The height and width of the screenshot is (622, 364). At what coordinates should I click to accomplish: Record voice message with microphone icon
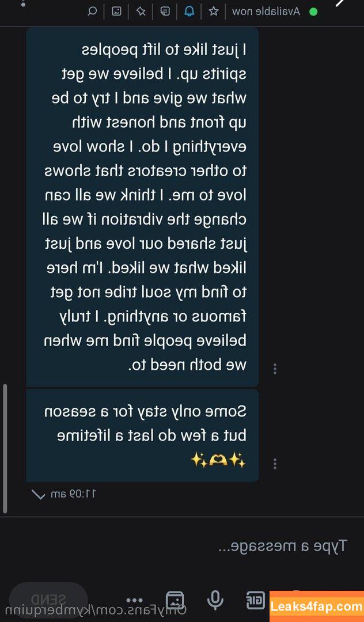215,600
